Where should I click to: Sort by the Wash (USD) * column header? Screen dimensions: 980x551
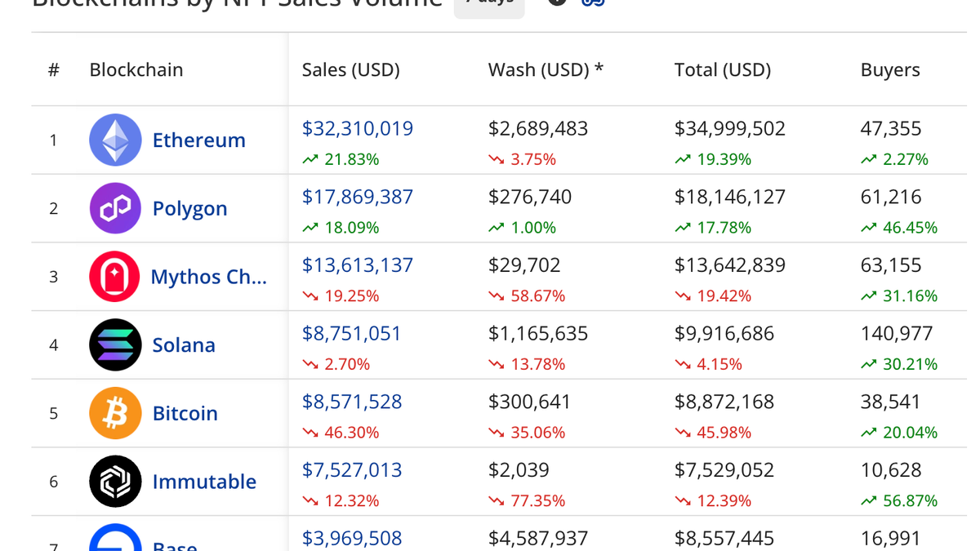pyautogui.click(x=546, y=69)
